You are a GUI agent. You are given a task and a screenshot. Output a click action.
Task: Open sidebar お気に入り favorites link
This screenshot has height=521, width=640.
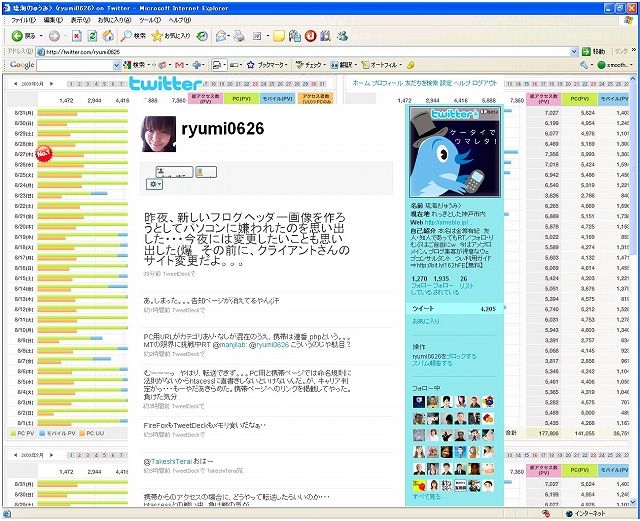pyautogui.click(x=426, y=321)
